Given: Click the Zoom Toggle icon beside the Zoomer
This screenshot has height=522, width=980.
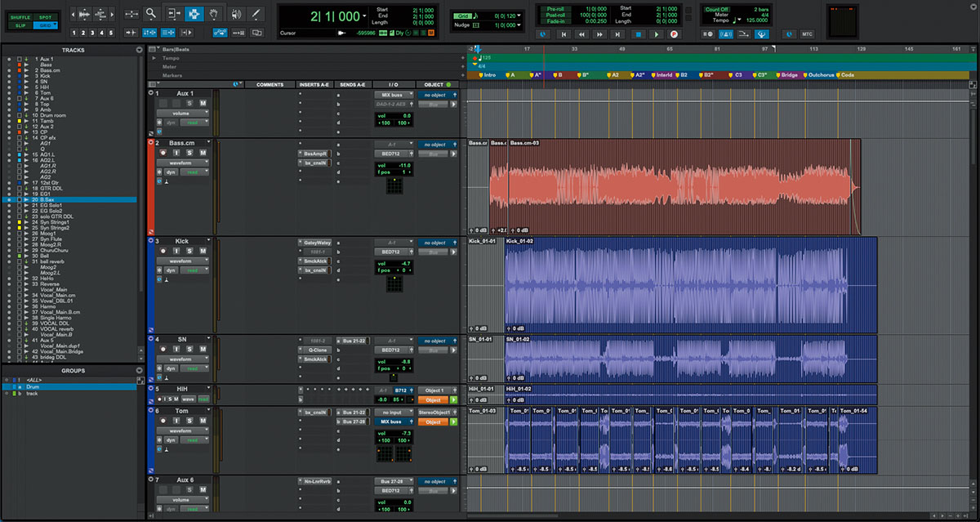Looking at the screenshot, I should click(x=131, y=14).
